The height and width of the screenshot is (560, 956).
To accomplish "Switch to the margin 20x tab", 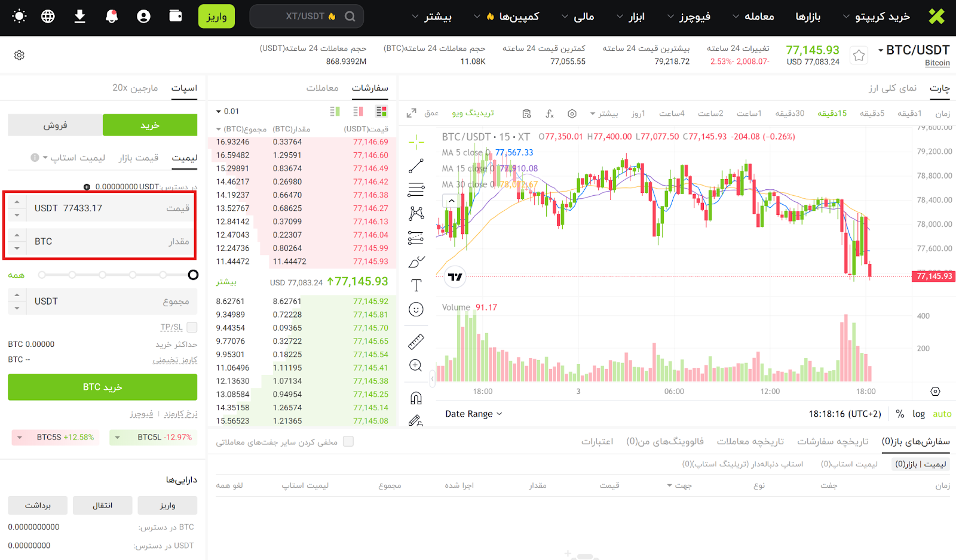I will coord(135,88).
